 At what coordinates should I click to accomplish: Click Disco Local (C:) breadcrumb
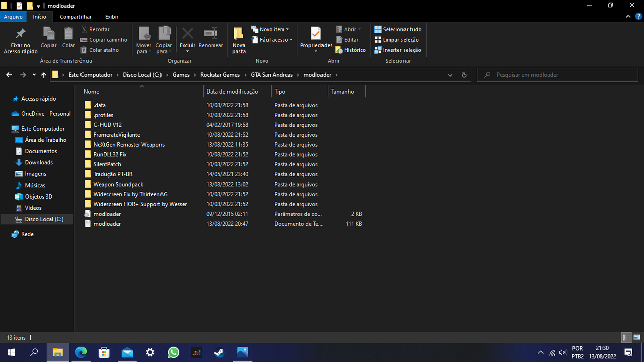point(142,75)
